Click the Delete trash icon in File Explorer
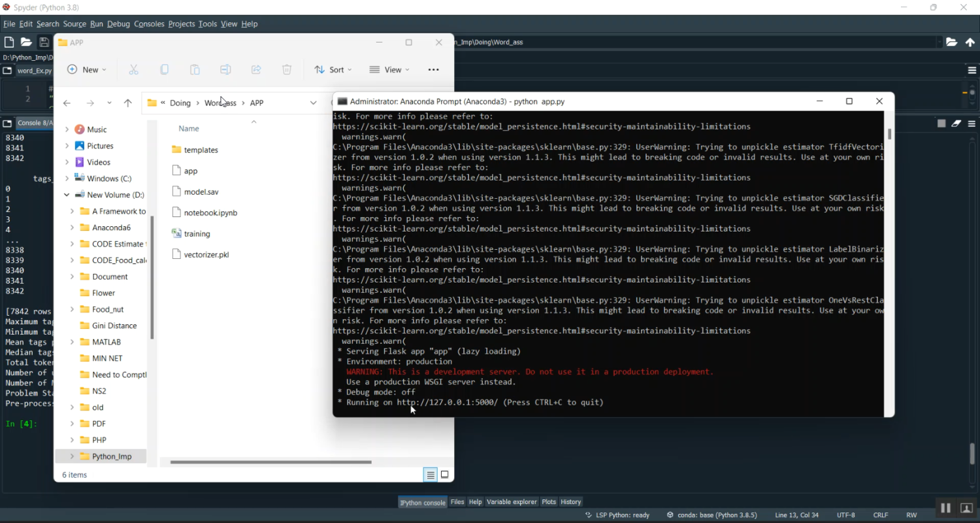The height and width of the screenshot is (523, 980). pos(287,70)
